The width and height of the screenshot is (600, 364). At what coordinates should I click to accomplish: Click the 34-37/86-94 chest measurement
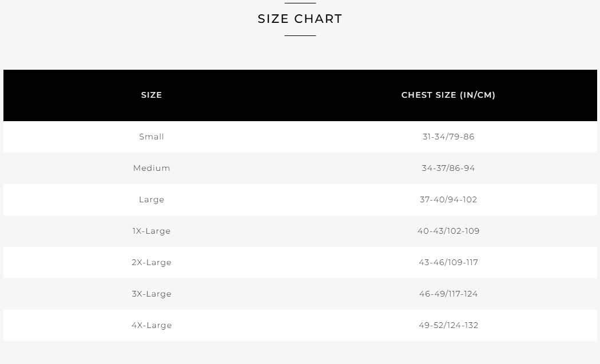coord(448,168)
